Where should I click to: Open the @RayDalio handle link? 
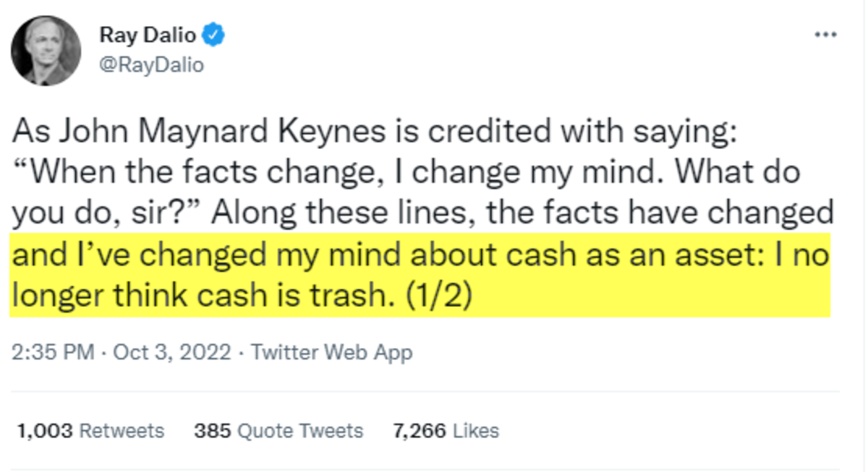click(151, 65)
